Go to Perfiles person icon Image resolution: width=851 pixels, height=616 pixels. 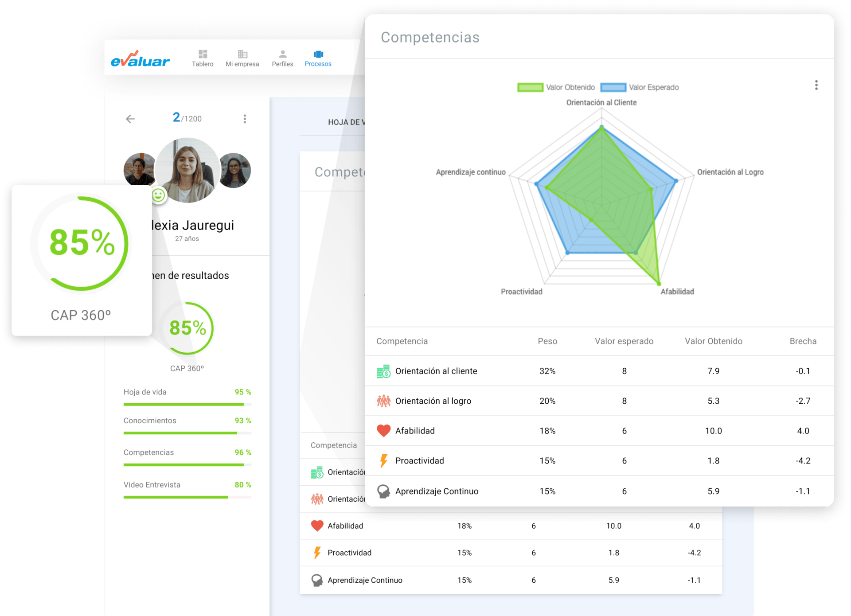point(282,54)
